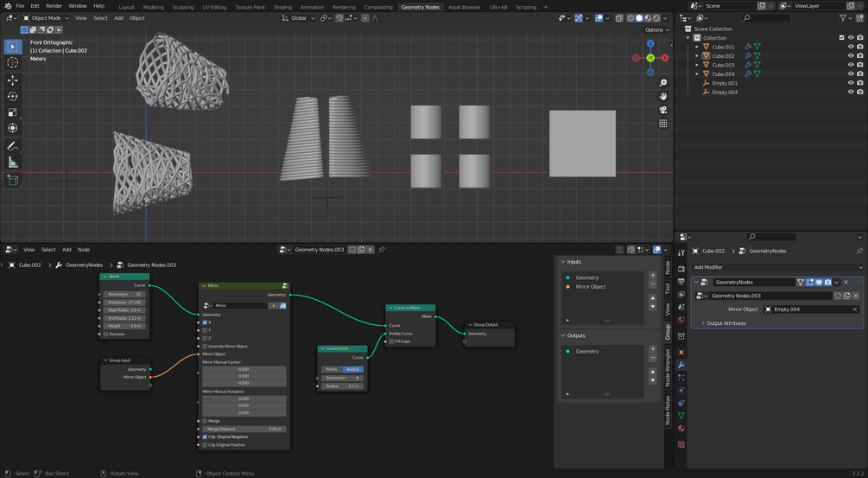
Task: Hide Cube.003 in viewport via eye icon
Action: coord(851,65)
